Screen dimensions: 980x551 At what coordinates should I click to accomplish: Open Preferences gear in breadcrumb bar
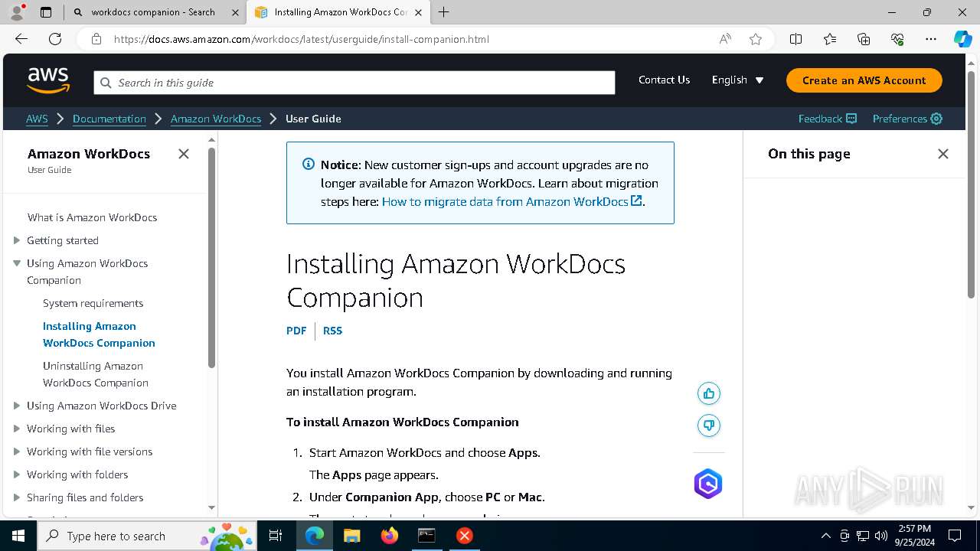click(907, 119)
